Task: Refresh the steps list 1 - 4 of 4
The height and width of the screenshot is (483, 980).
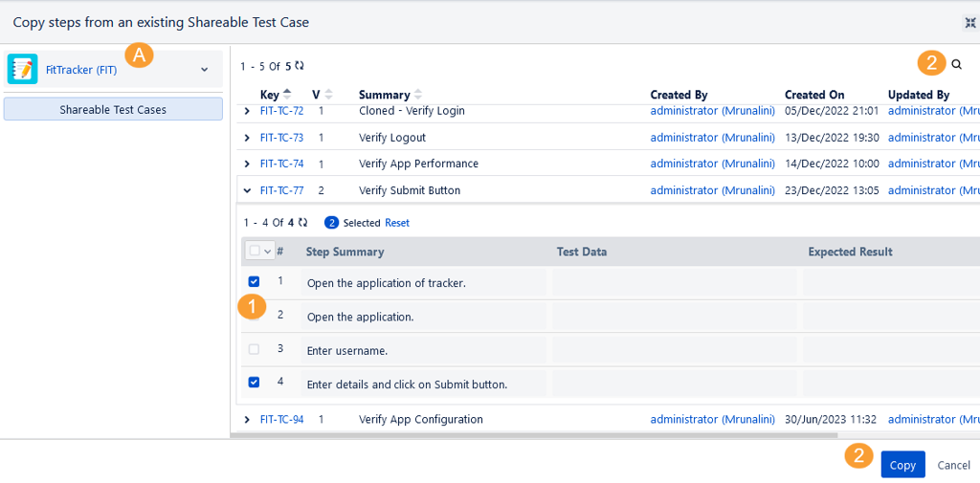Action: point(302,222)
